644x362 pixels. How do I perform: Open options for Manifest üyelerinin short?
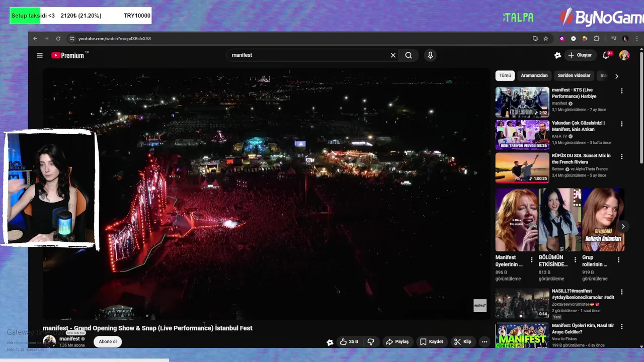[x=532, y=260]
